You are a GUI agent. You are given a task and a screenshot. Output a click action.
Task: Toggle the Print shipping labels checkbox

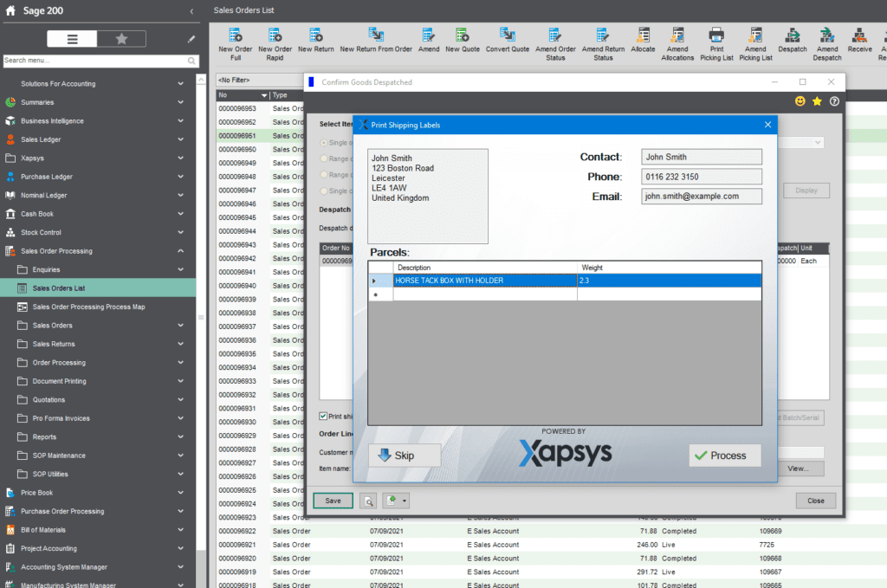(323, 417)
